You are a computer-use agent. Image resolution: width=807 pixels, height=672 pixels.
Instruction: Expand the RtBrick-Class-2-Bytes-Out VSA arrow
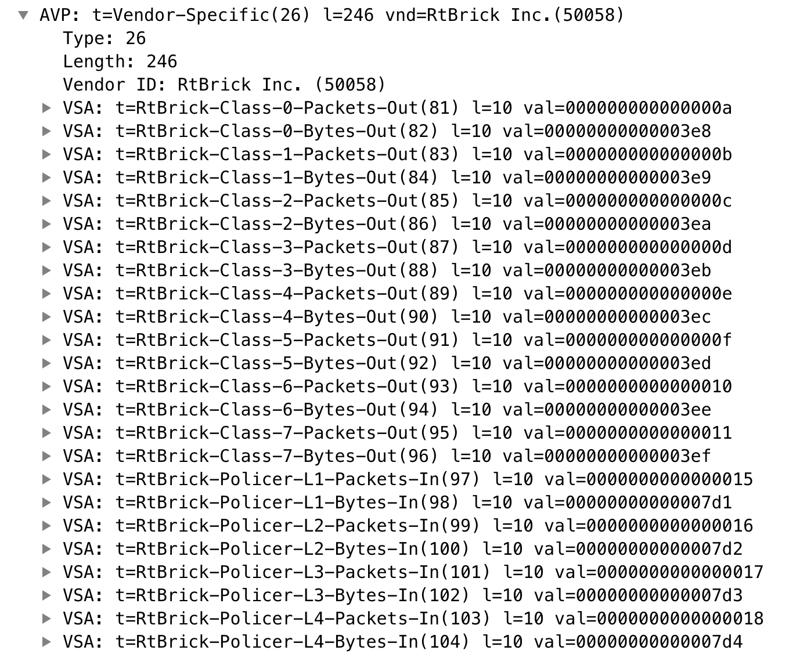click(x=46, y=224)
